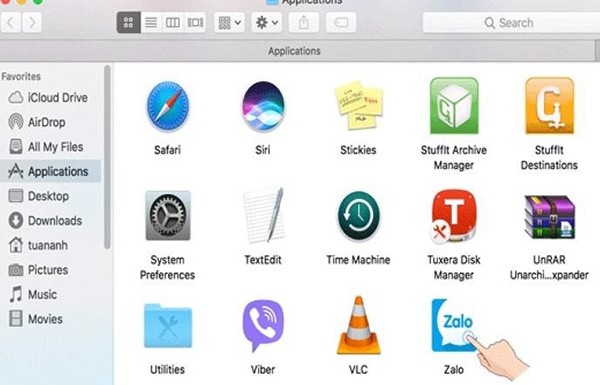Select the Siri app icon

(x=263, y=106)
